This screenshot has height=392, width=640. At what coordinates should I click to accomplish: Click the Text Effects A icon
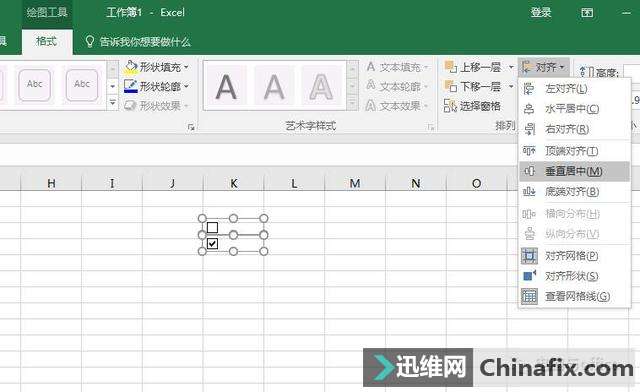(371, 106)
